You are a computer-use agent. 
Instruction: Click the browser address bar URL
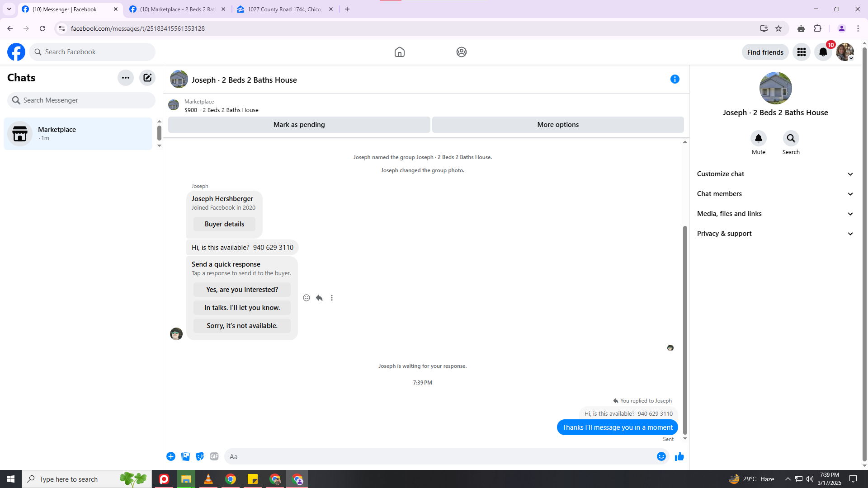(x=138, y=28)
